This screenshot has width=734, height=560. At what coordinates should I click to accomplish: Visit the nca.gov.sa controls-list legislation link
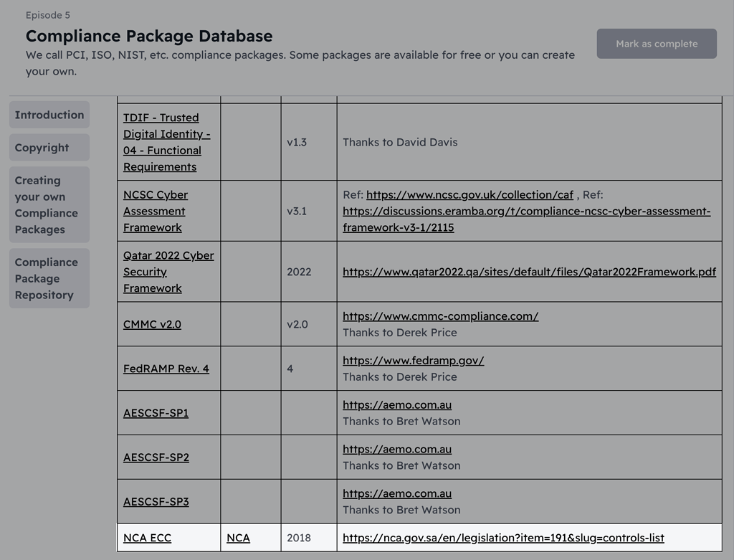point(504,538)
